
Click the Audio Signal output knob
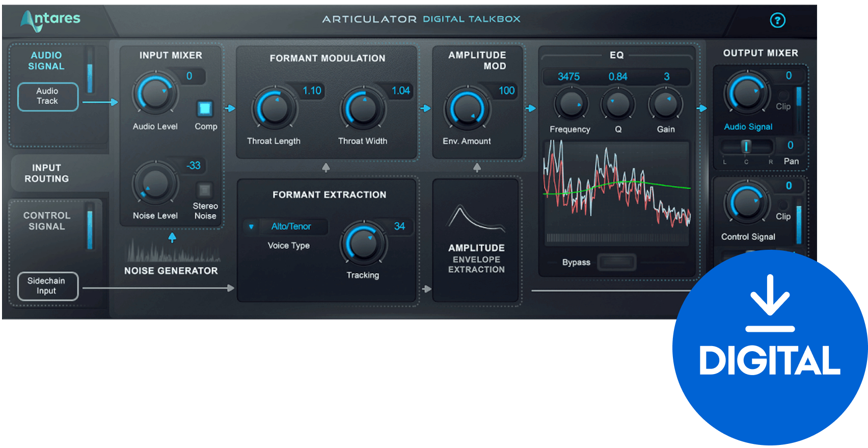tap(747, 93)
